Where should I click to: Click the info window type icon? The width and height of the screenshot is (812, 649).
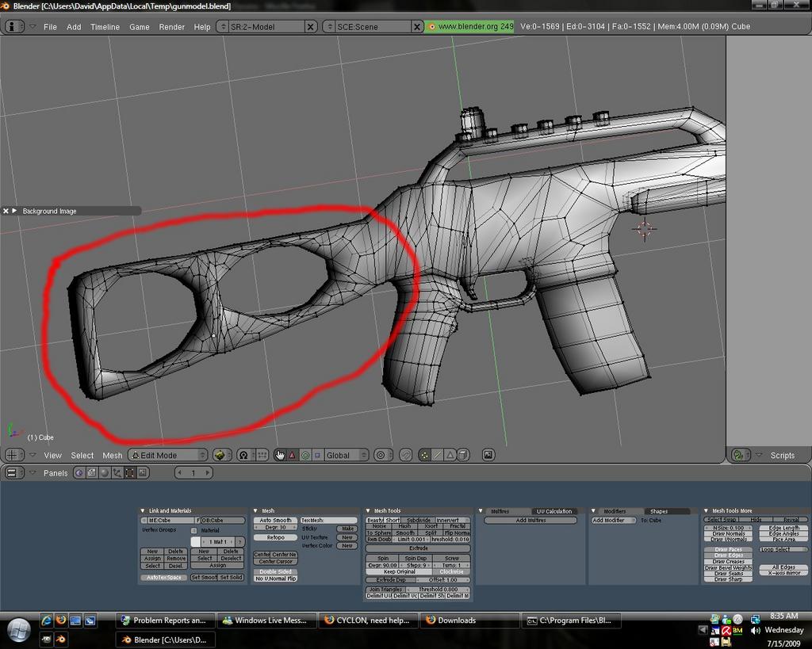13,26
